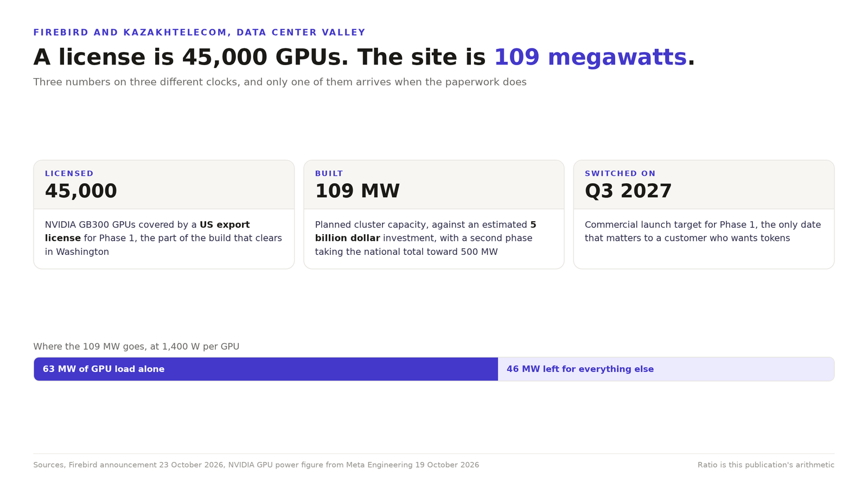Click the '46 MW left for everything else' segment
Viewport: 868px width, 488px height.
(666, 369)
